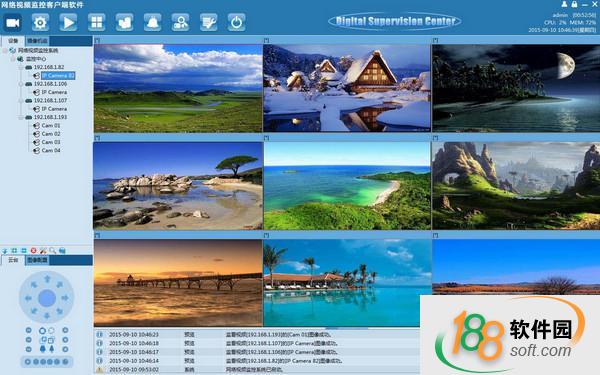This screenshot has width=600, height=375.
Task: Open the log notepad icon in toolbar
Action: (209, 23)
